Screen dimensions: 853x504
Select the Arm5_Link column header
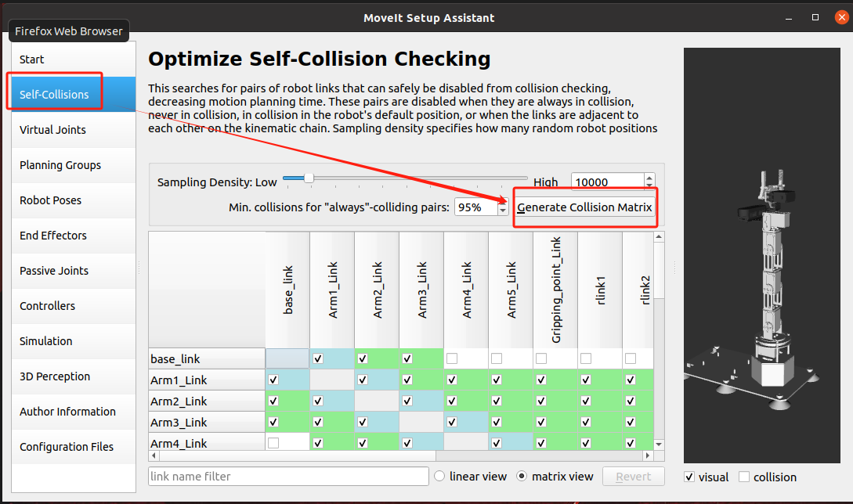(511, 290)
